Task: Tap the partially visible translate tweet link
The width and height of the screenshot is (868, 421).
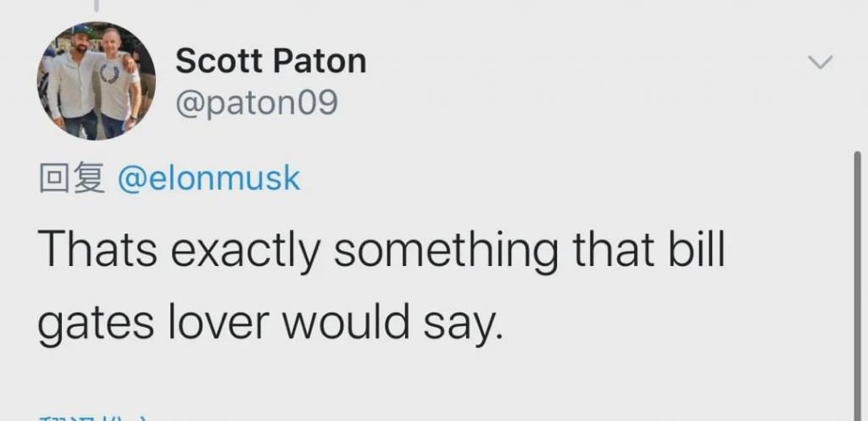Action: click(94, 418)
